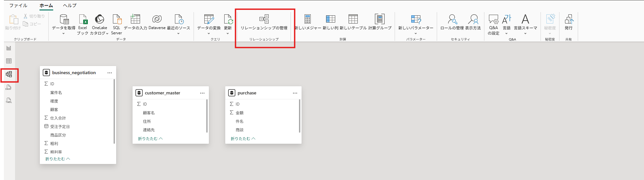Click 表示方法 view as roles
The image size is (644, 180).
[473, 22]
